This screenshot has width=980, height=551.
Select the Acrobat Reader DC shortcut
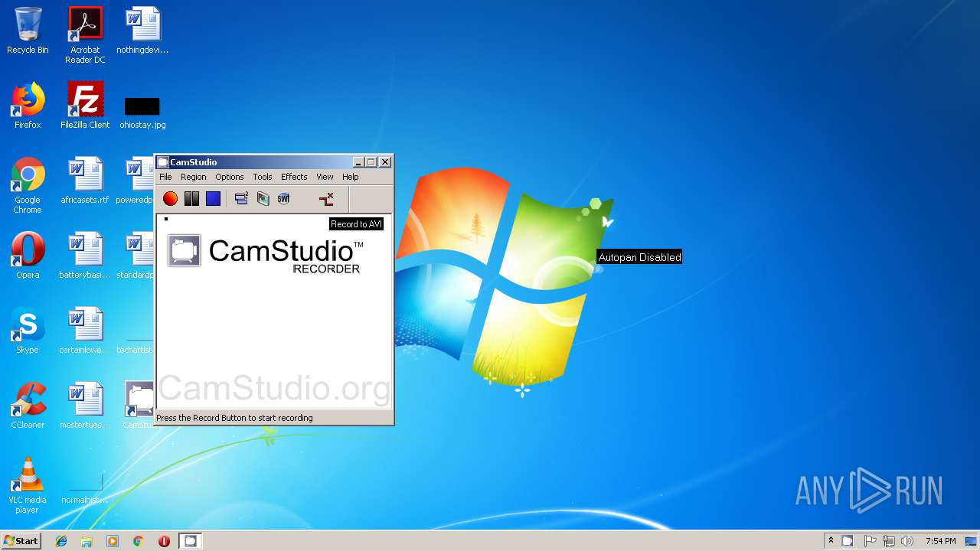[x=85, y=35]
